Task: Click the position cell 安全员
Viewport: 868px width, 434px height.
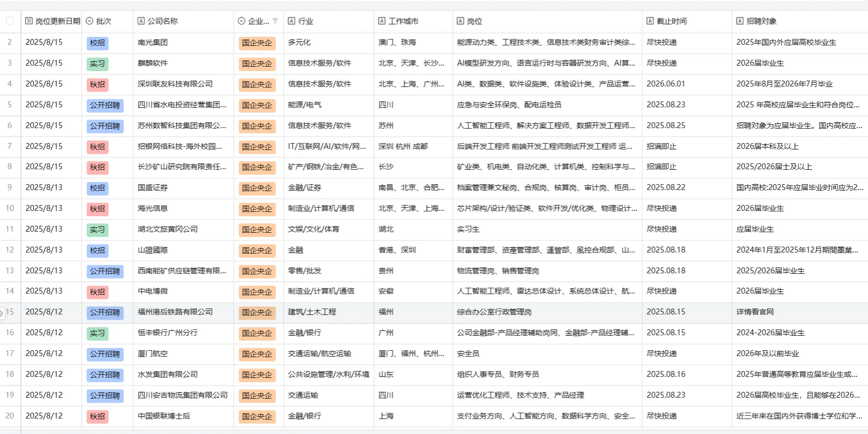Action: (548, 354)
